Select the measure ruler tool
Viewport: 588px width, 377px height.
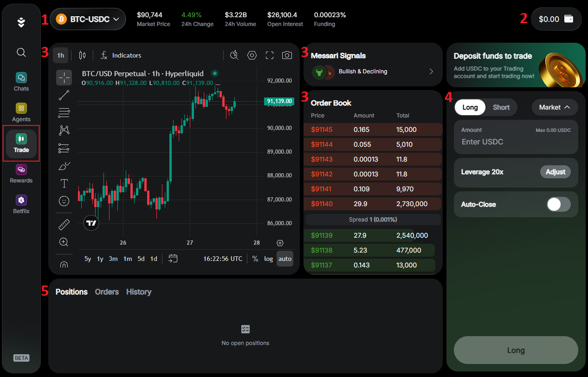[x=64, y=223]
